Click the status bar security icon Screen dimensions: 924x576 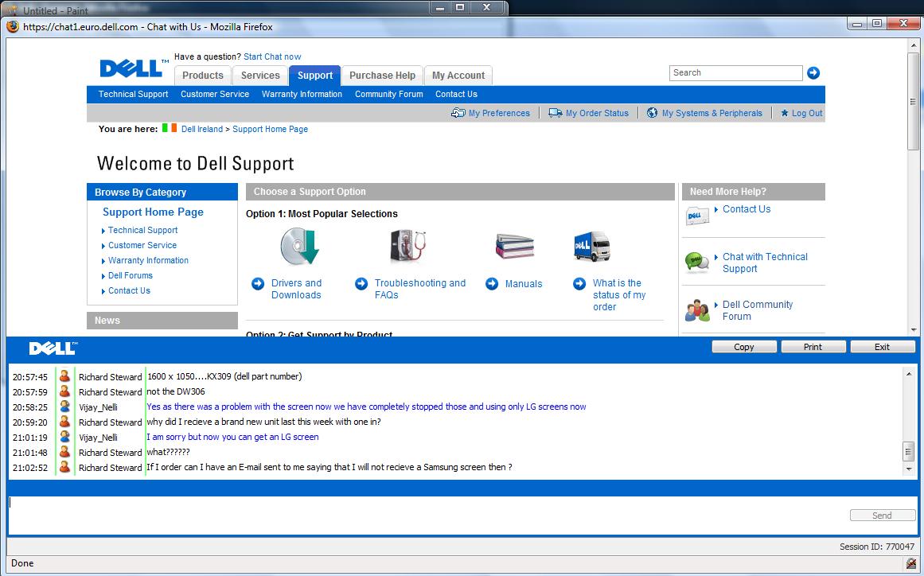pyautogui.click(x=911, y=563)
